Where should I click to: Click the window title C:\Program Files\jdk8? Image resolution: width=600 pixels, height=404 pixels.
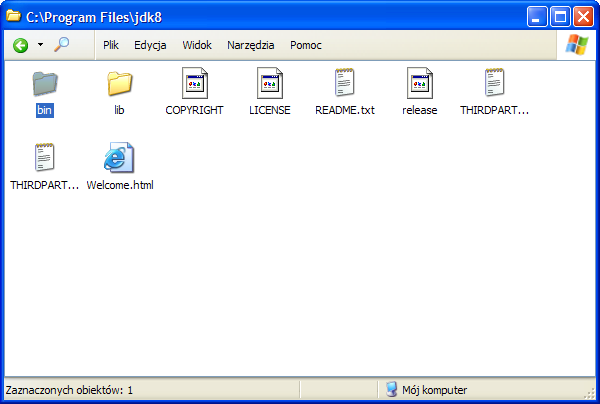click(94, 17)
